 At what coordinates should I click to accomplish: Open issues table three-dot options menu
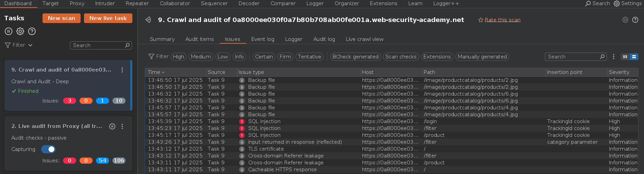coord(613,57)
